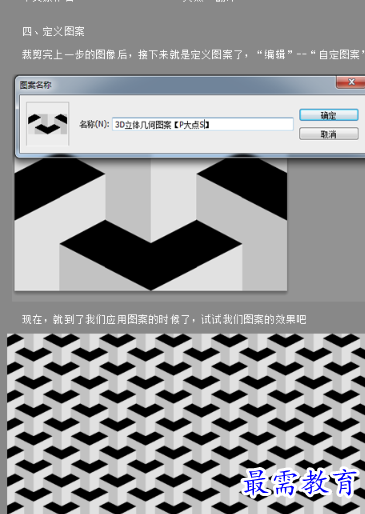
Task: Click the large 3D geometric pattern image
Action: click(x=151, y=224)
